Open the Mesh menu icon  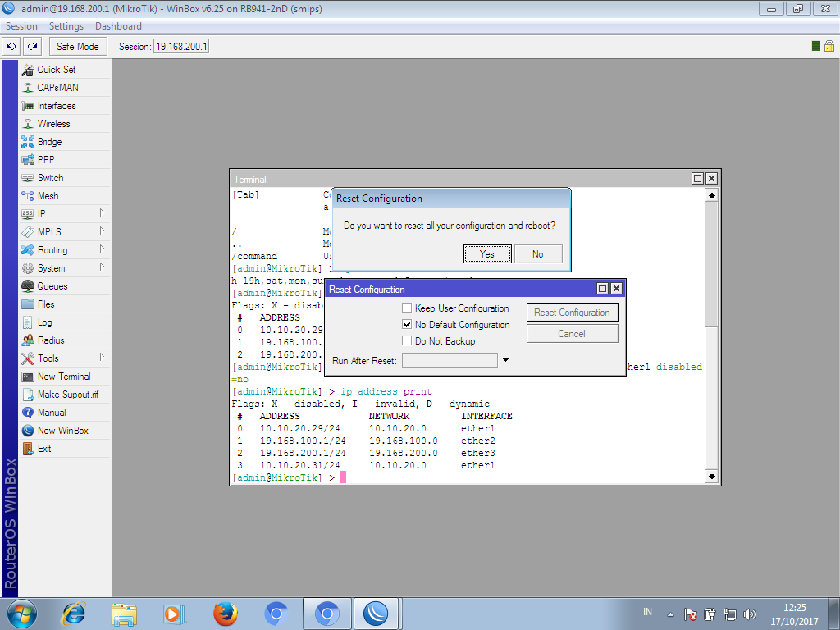pyautogui.click(x=27, y=196)
